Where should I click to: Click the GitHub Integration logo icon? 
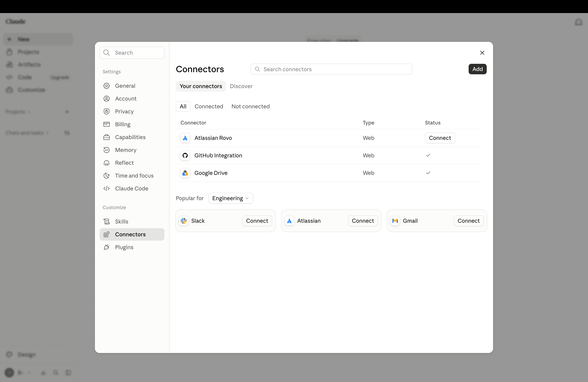185,155
